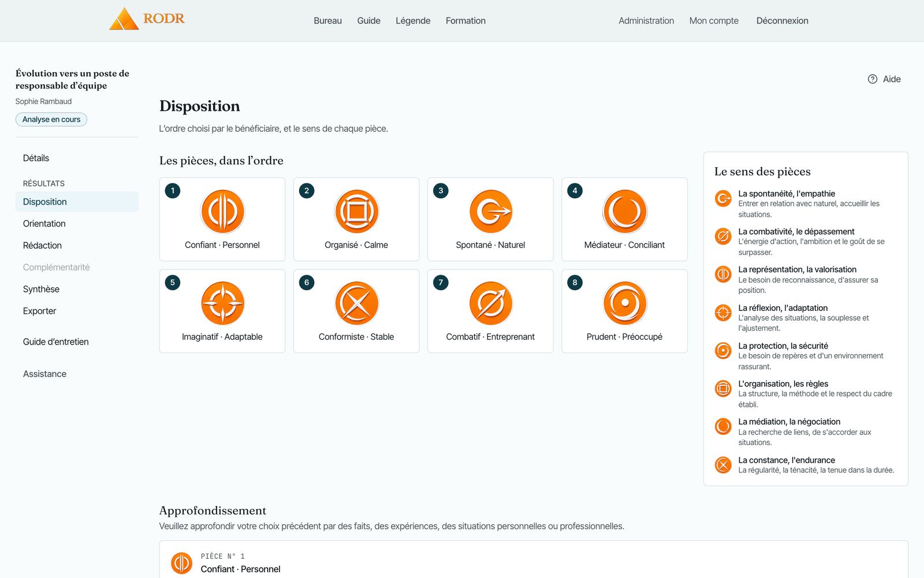Click the RODR triangle logo

coord(124,19)
